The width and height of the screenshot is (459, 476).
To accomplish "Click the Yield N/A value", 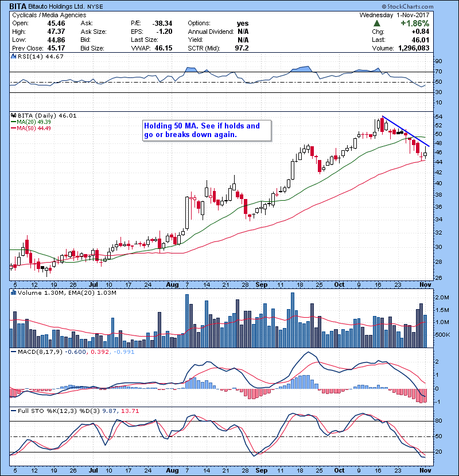I will tap(243, 40).
